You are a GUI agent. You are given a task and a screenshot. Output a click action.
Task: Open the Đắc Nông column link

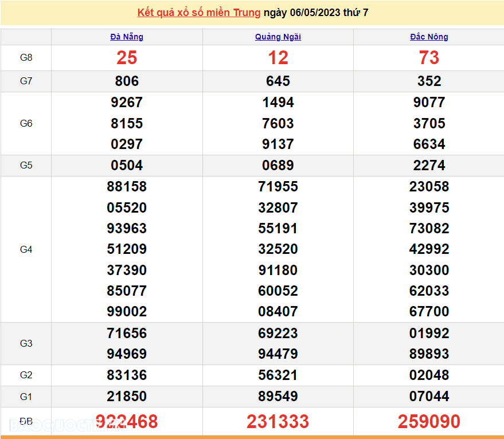(x=429, y=37)
